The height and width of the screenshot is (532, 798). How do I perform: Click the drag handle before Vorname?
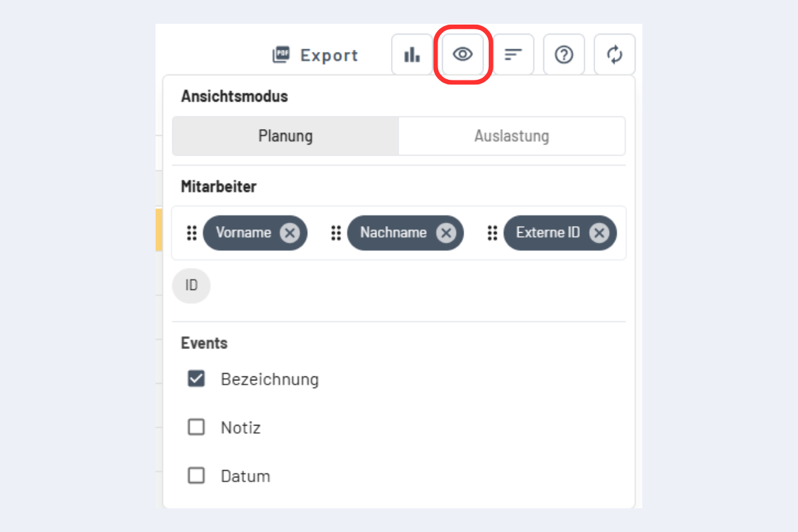coord(192,233)
